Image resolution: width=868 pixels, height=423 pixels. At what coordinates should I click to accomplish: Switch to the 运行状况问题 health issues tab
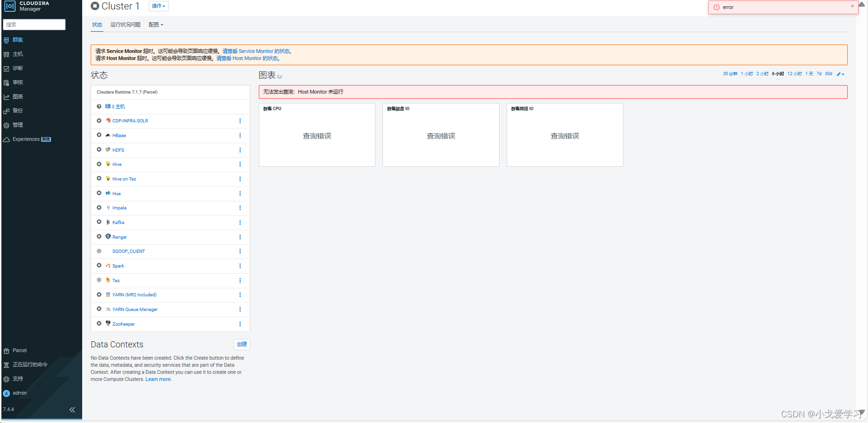coord(126,25)
